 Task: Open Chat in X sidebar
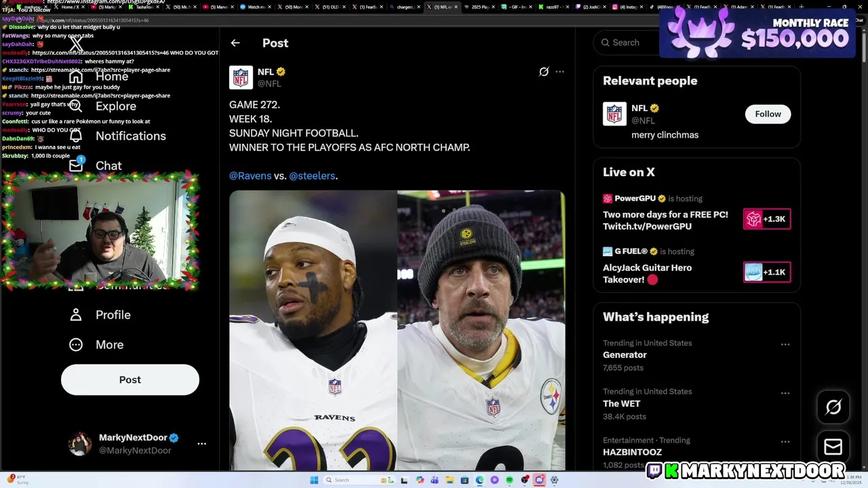(x=108, y=166)
